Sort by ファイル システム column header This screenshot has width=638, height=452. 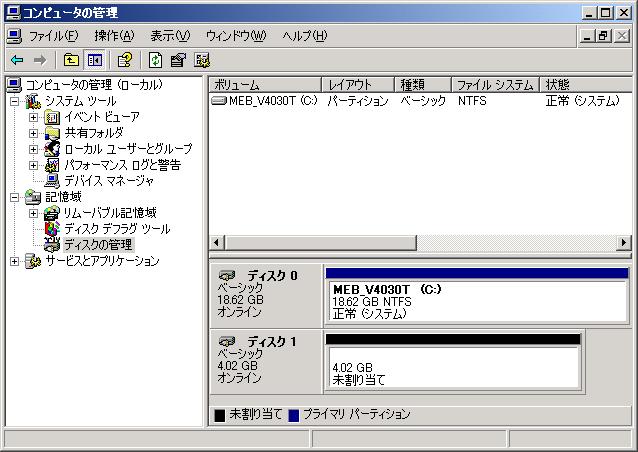click(495, 85)
